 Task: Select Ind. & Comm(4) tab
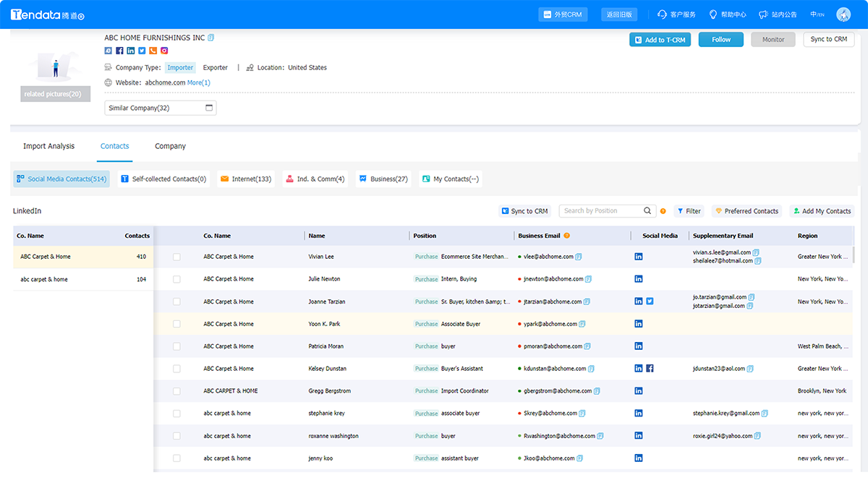pyautogui.click(x=315, y=179)
